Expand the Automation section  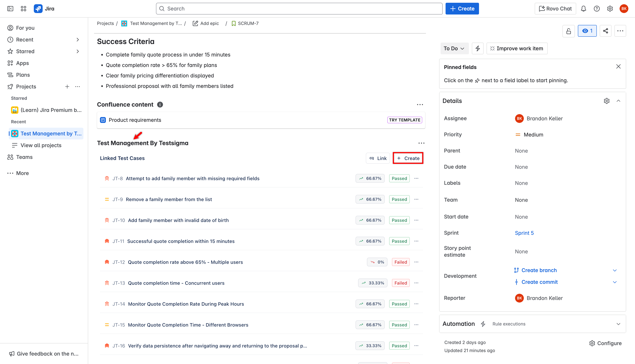(x=618, y=324)
